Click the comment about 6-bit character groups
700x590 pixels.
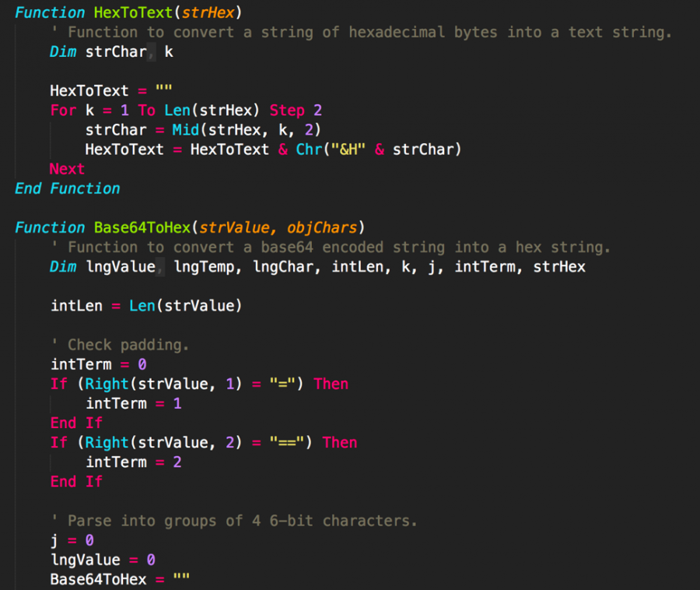(233, 520)
